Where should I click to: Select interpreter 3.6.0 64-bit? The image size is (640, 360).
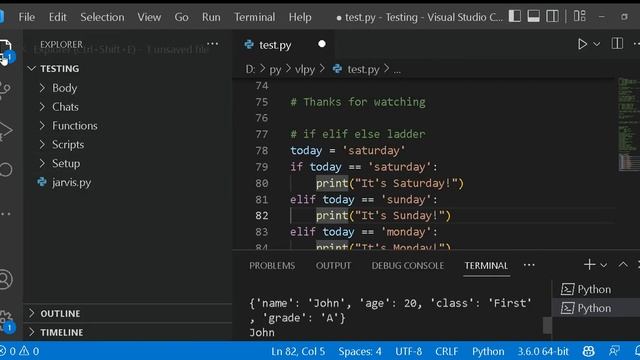click(x=543, y=351)
